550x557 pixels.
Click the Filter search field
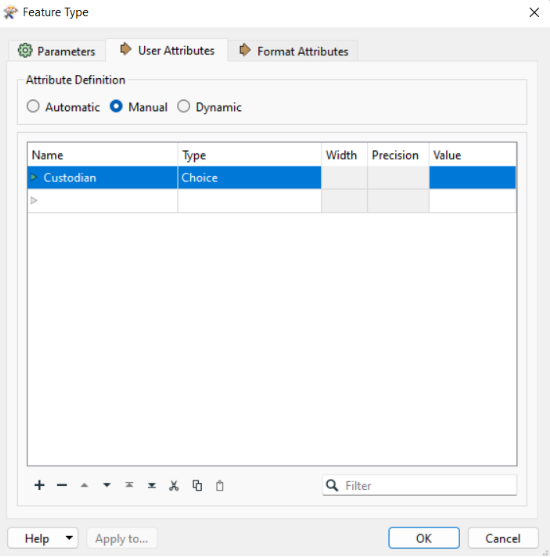[420, 485]
